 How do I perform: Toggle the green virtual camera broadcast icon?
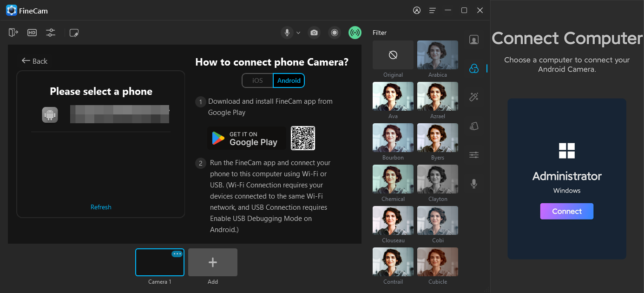[355, 33]
